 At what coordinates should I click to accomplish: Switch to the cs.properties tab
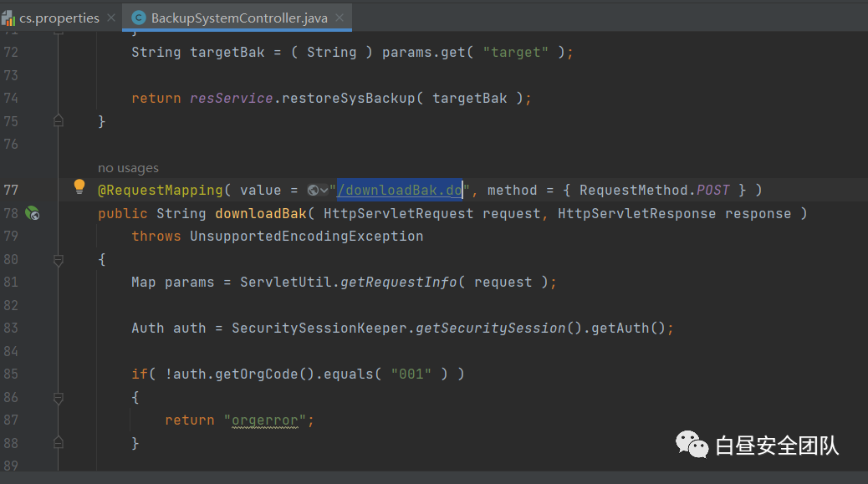(x=59, y=18)
